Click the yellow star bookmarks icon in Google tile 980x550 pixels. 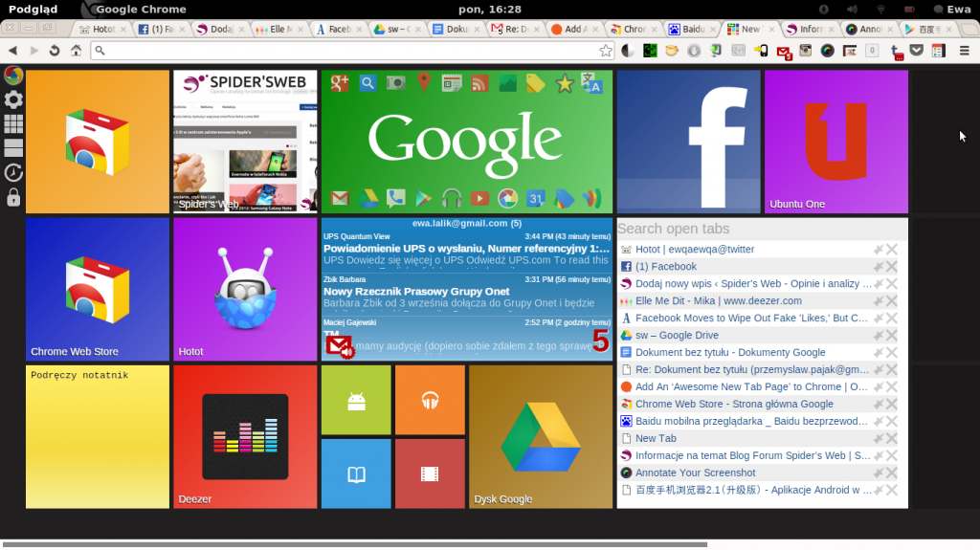coord(565,83)
